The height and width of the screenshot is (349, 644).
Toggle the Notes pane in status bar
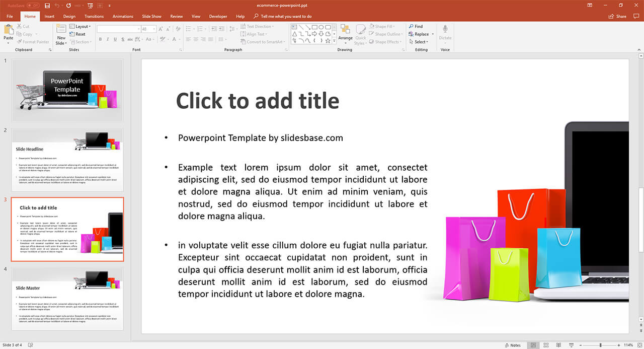pos(512,345)
